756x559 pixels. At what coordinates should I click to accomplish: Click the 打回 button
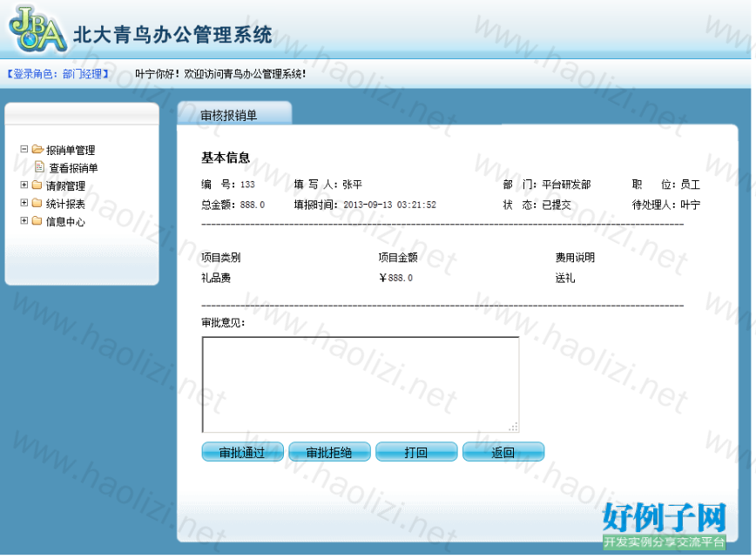click(416, 452)
